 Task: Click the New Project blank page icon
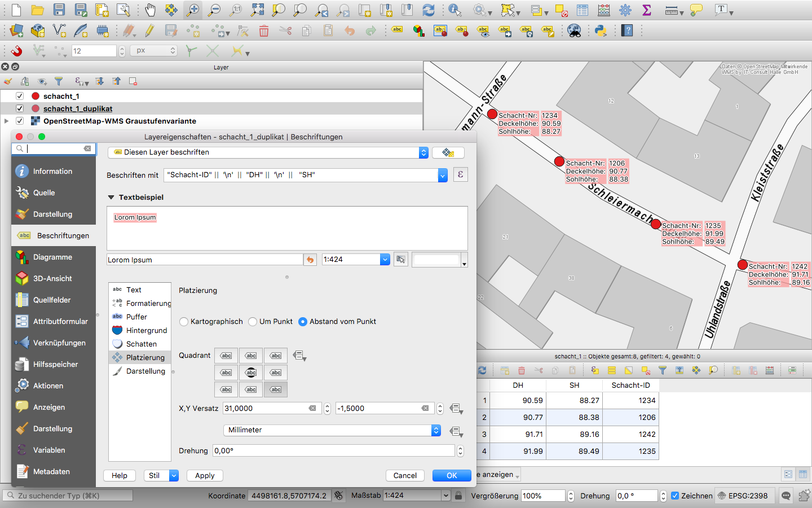tap(16, 10)
